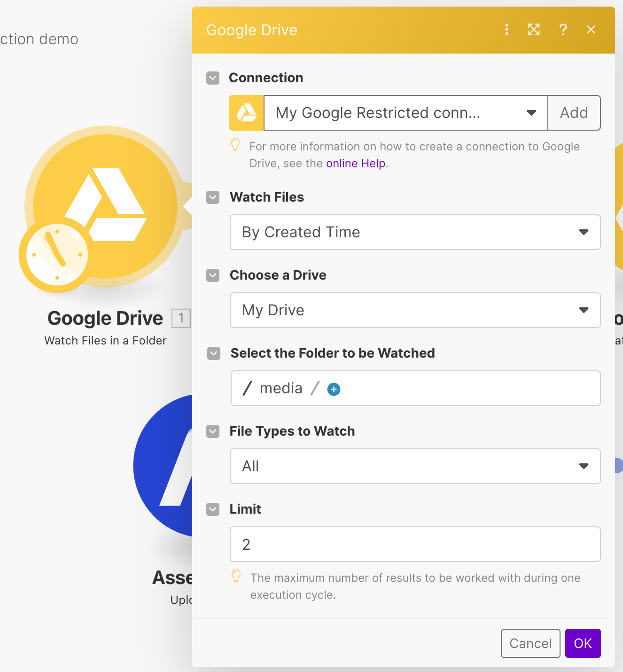
Task: Open the My Drive dropdown
Action: 415,310
